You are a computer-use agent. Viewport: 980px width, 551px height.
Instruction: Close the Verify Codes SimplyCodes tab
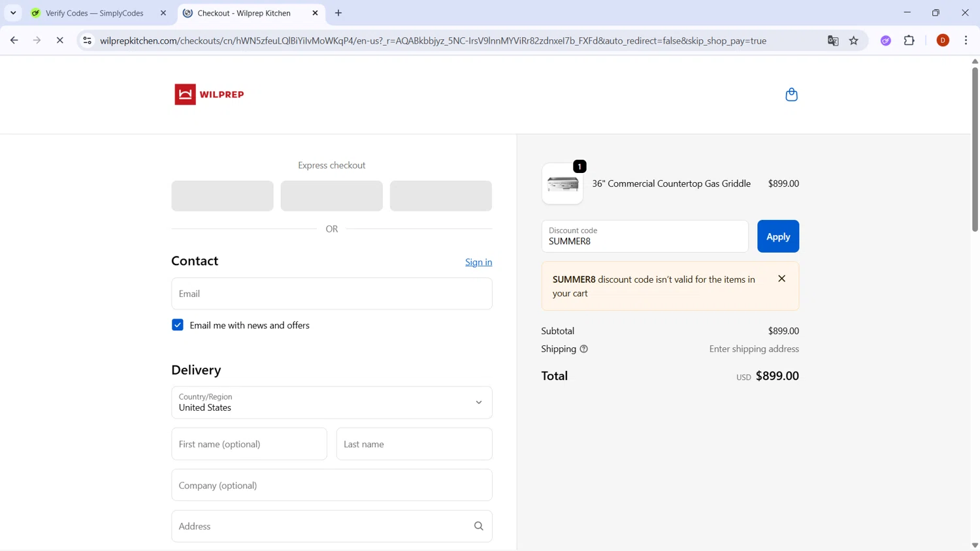(x=163, y=13)
